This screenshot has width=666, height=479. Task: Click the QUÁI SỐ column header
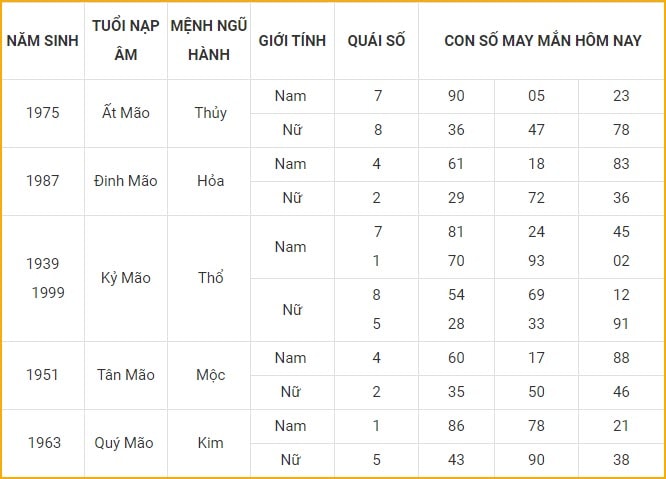[376, 41]
